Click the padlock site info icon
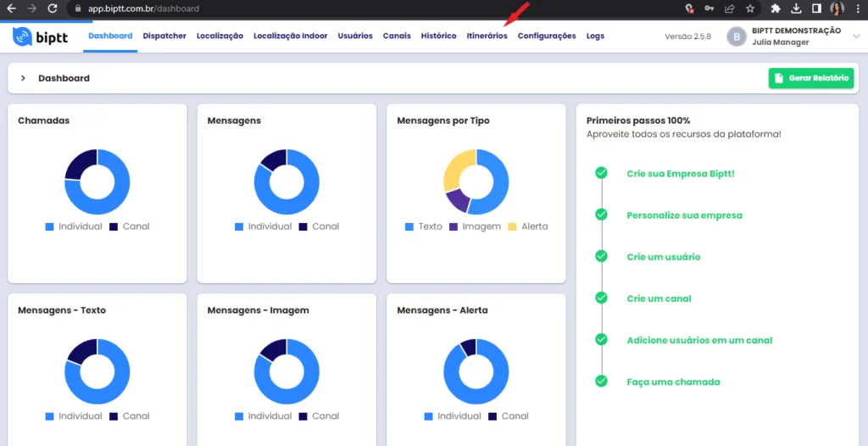 click(77, 8)
